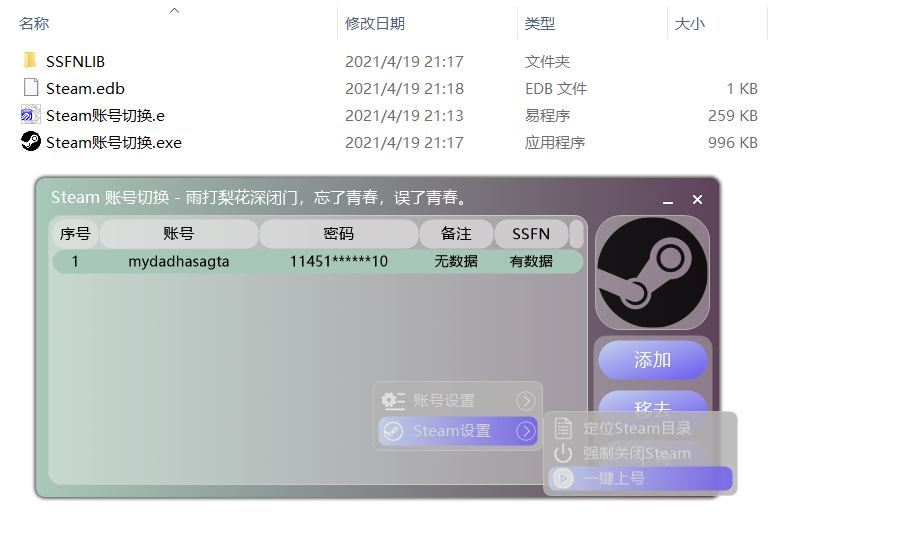Choose 定位Steam目录 from the submenu
Viewport: 917px width, 559px height.
pos(640,428)
